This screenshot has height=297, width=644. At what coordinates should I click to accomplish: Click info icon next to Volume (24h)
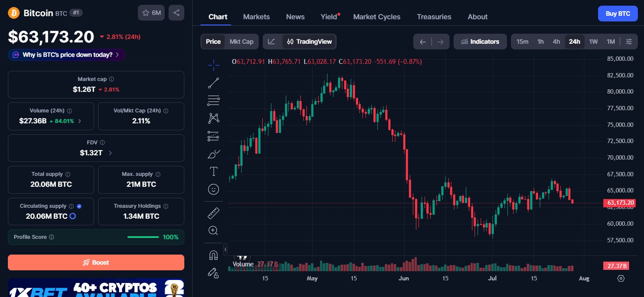point(70,111)
